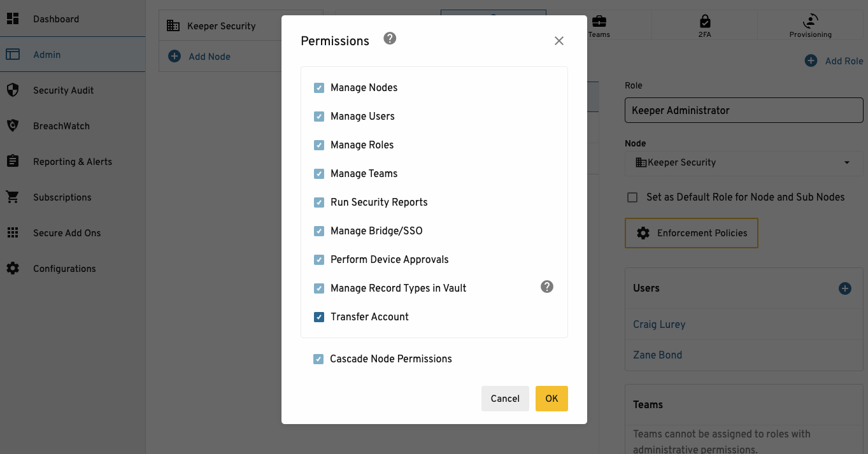This screenshot has width=868, height=454.
Task: Click the Security Audit shield icon
Action: (x=13, y=90)
